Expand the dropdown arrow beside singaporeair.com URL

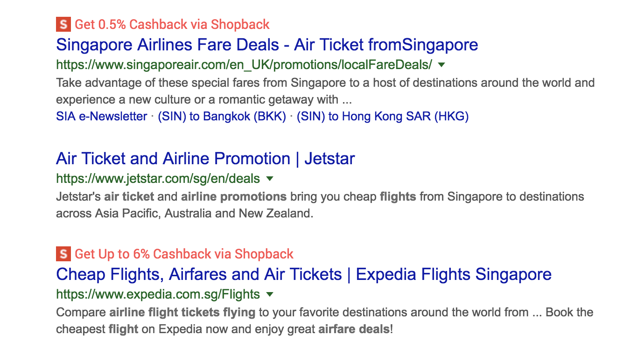(441, 65)
